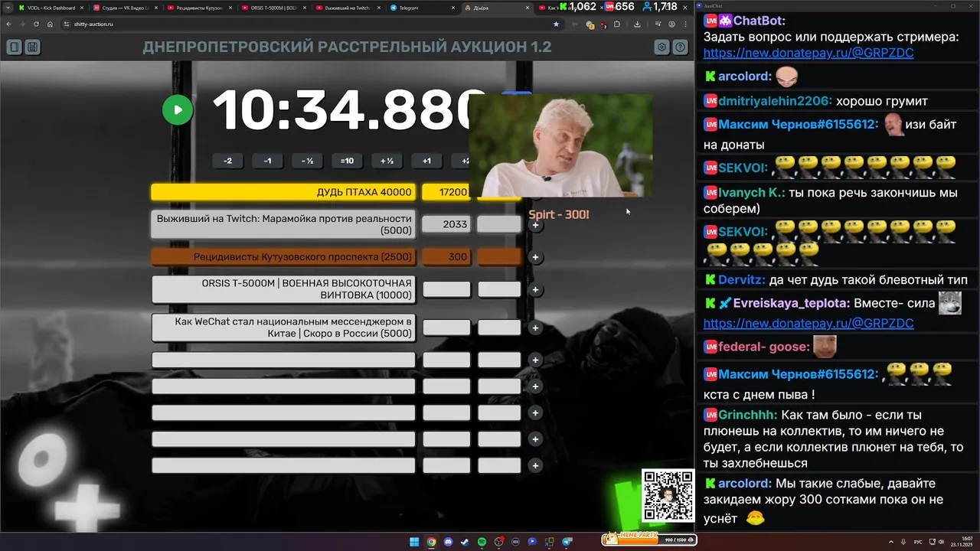Add half a minute with +½ button
The width and height of the screenshot is (980, 551).
387,161
